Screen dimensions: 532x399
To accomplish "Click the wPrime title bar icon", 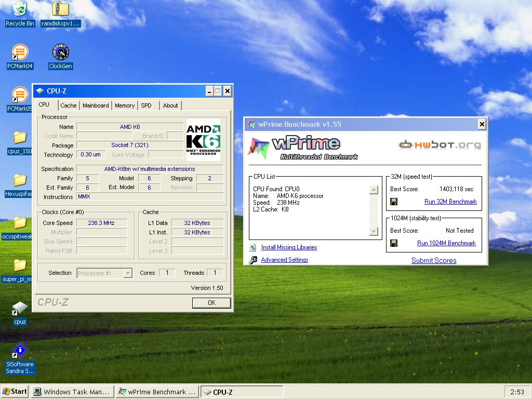I will pos(251,124).
